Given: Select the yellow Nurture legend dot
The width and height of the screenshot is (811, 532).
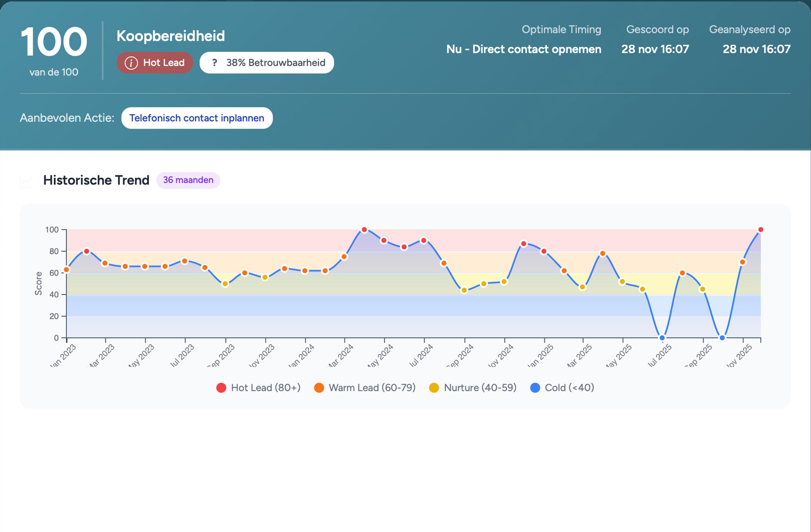Looking at the screenshot, I should [433, 388].
